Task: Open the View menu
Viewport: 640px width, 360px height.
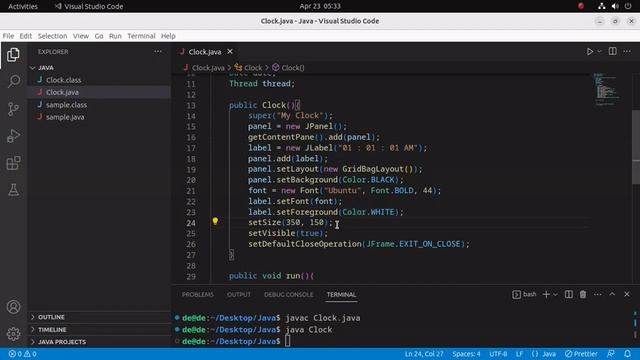Action: point(81,36)
